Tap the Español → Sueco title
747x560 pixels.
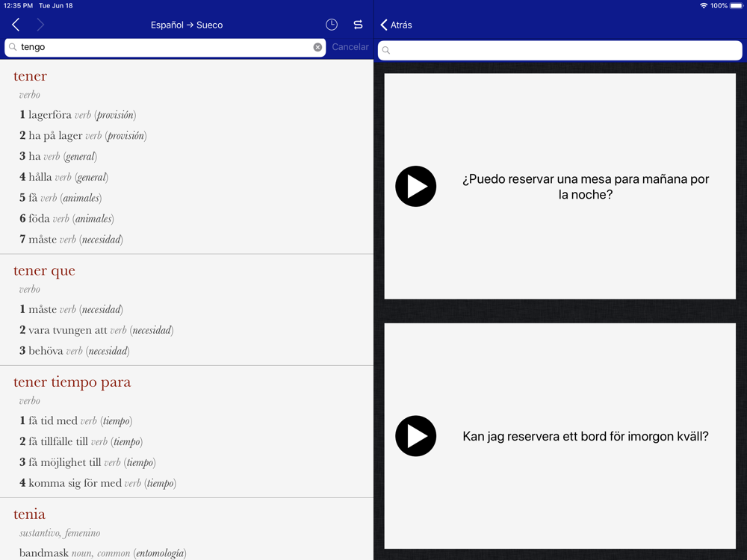click(x=187, y=25)
